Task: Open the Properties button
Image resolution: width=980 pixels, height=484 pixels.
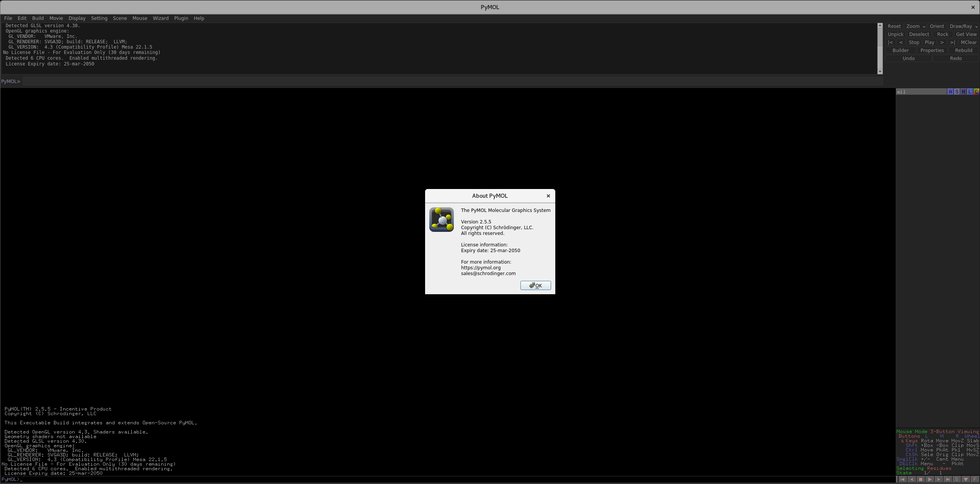Action: [932, 51]
